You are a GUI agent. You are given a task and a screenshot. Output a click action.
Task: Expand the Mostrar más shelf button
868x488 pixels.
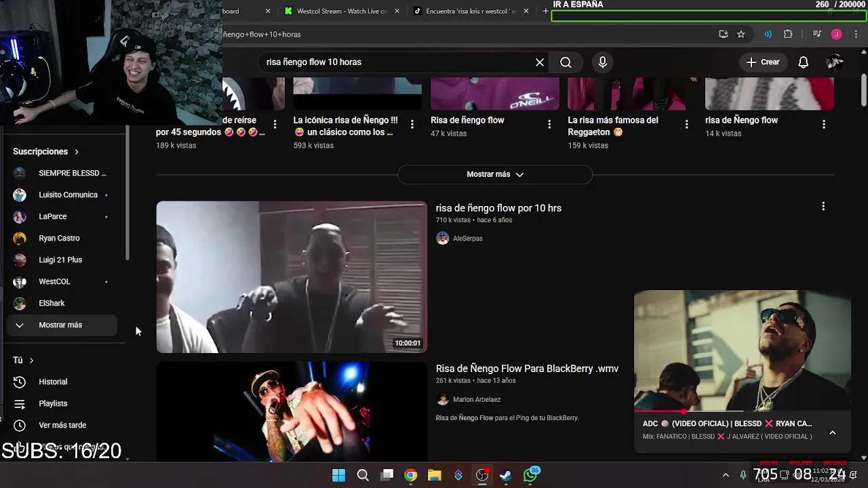point(495,174)
